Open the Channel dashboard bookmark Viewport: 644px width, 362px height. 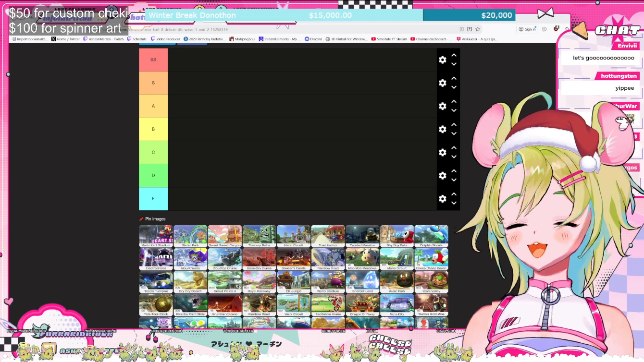[431, 39]
